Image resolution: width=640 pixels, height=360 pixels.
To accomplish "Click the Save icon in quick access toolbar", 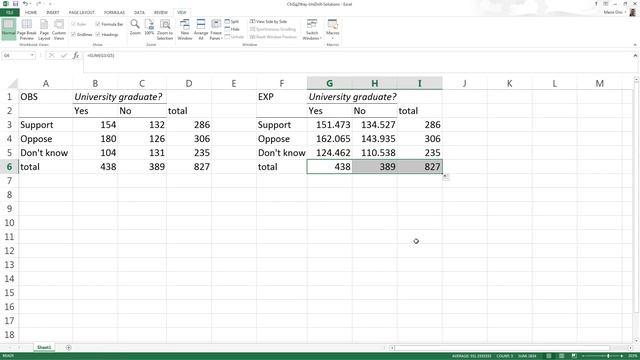I will [x=16, y=4].
